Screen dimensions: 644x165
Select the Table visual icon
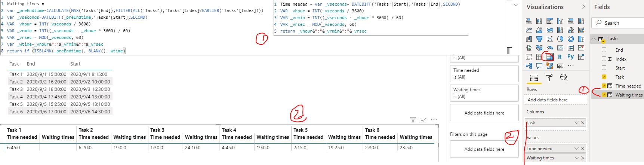coord(539,57)
